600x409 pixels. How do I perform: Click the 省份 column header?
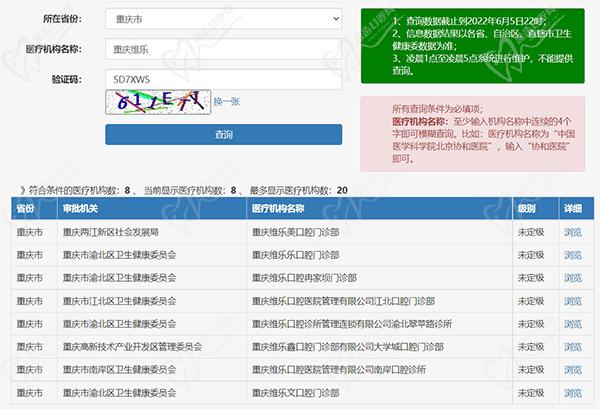[x=34, y=209]
